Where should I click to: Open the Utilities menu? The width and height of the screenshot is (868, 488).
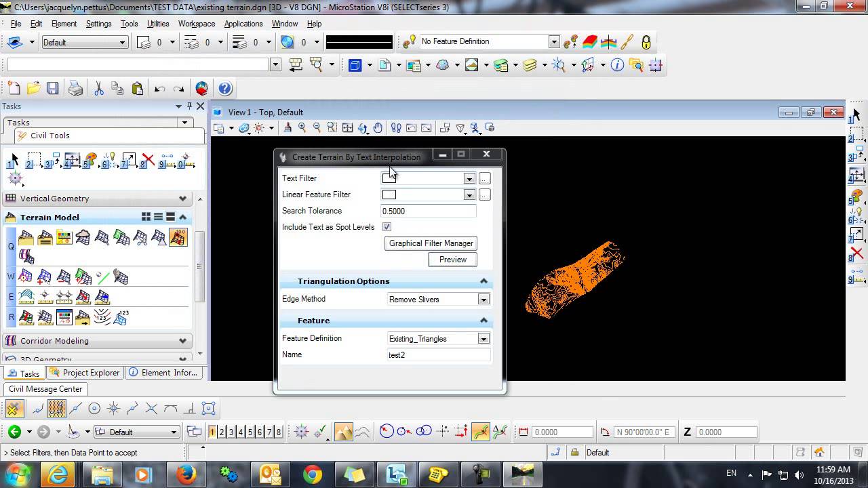coord(158,24)
